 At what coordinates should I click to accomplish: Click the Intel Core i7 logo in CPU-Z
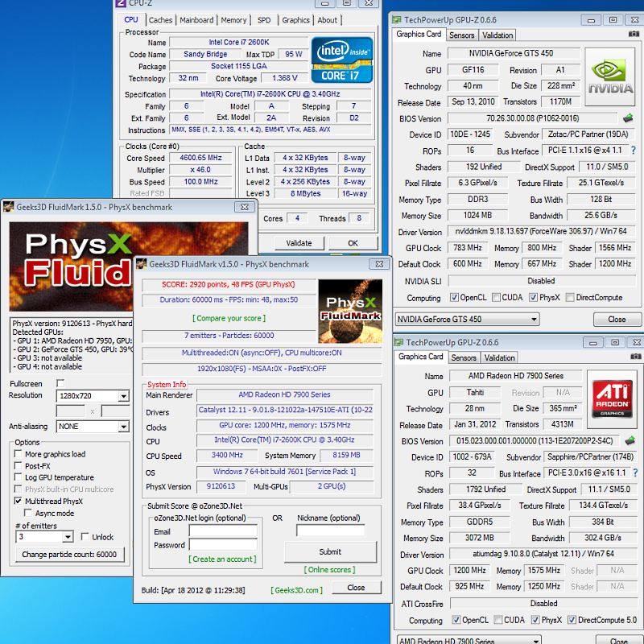[342, 60]
